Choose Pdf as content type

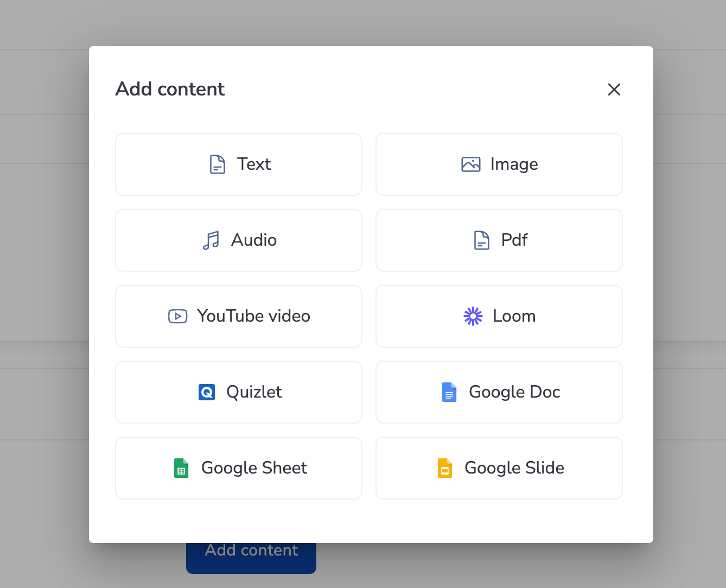pos(499,240)
